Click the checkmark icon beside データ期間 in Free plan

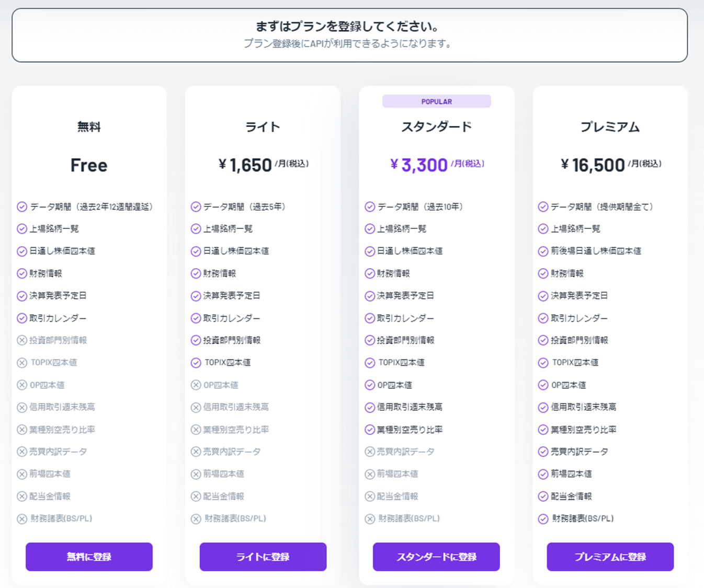tap(21, 206)
